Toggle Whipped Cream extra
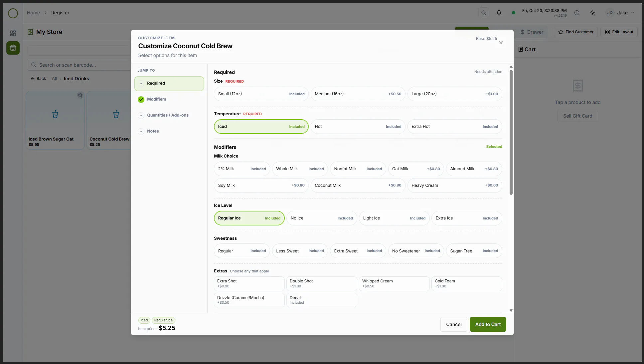Viewport: 644px width, 364px height. (x=394, y=283)
